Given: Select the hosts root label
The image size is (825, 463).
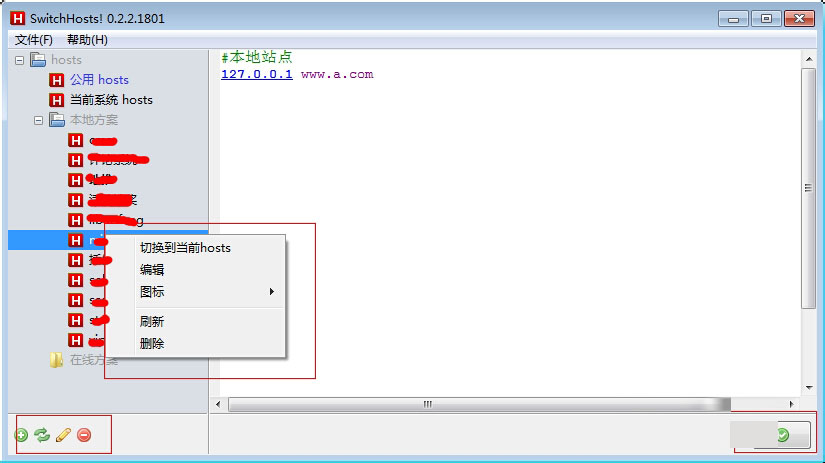Looking at the screenshot, I should pyautogui.click(x=66, y=60).
